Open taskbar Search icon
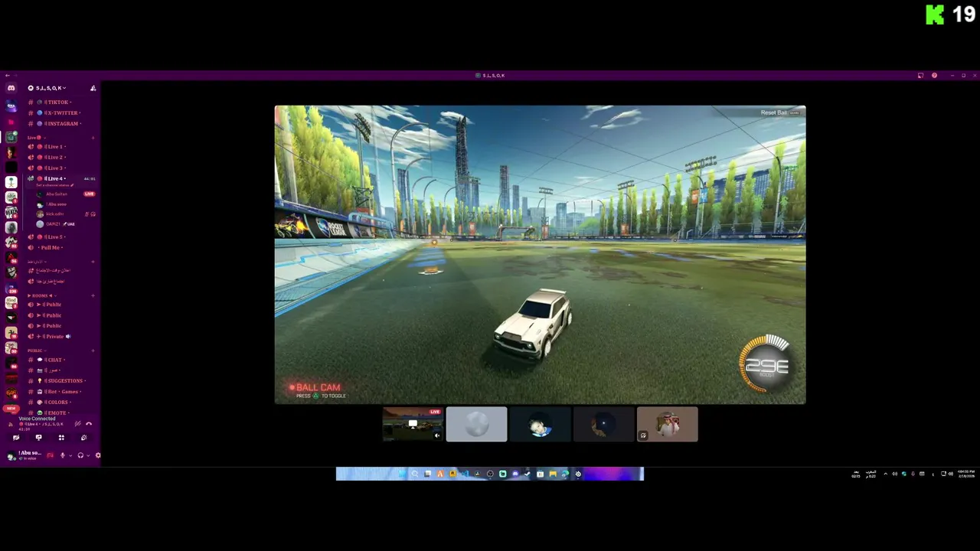The width and height of the screenshot is (980, 551). (x=415, y=474)
